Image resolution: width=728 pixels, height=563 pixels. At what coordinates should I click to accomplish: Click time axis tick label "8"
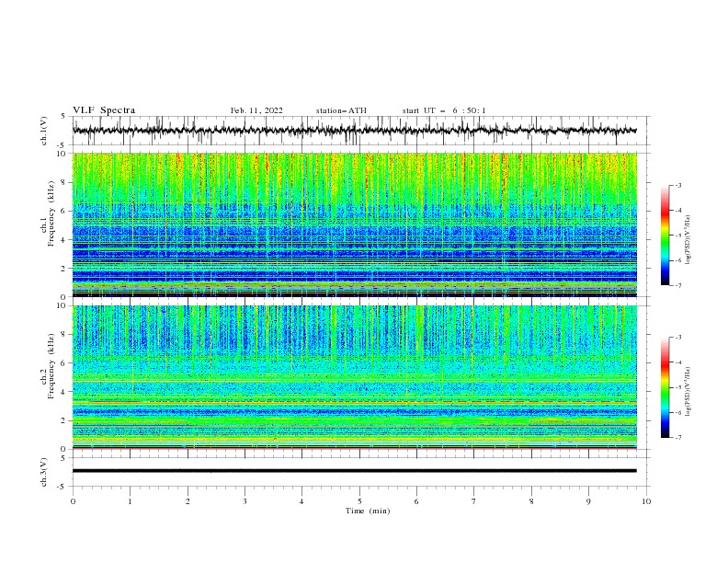click(x=531, y=501)
